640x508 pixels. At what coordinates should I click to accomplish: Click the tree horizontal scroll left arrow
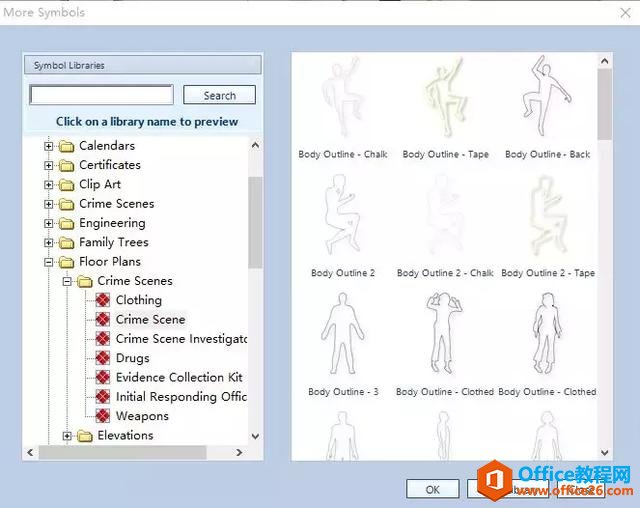[x=31, y=452]
